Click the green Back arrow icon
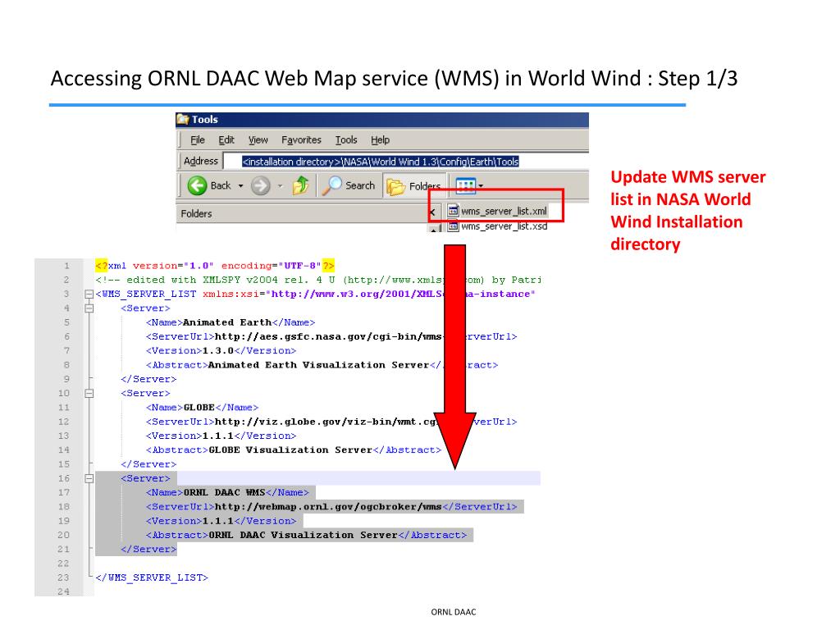 tap(197, 186)
